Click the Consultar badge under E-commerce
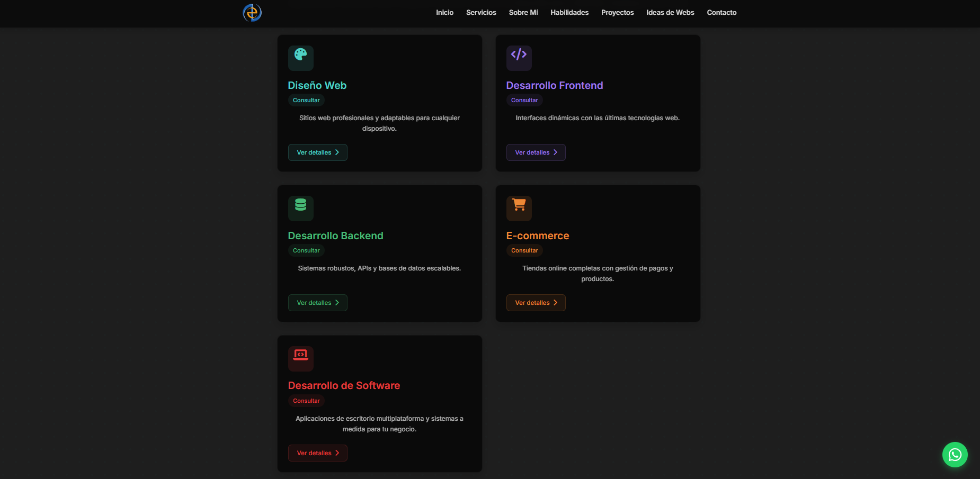980x479 pixels. click(524, 250)
